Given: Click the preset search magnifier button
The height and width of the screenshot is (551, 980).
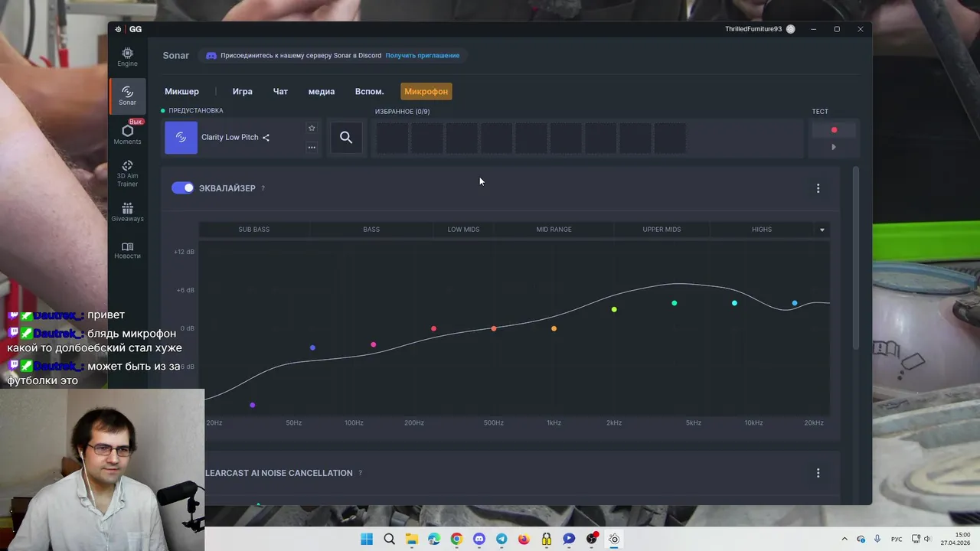Looking at the screenshot, I should pos(346,138).
